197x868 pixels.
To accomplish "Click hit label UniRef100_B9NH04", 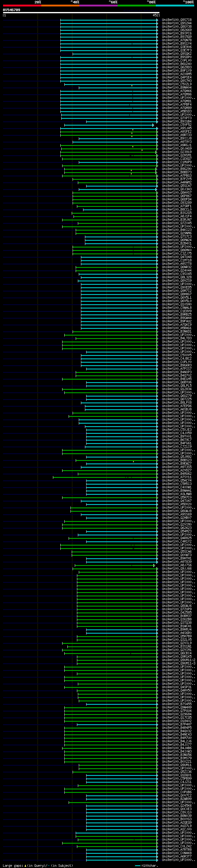I will click(x=177, y=88).
